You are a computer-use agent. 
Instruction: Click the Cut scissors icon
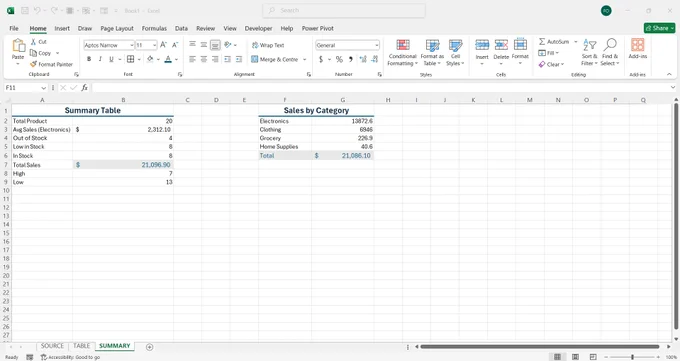point(33,42)
